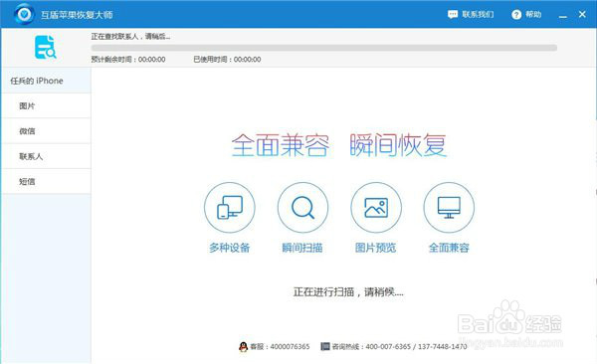Click the 客服 4000076365 number
Screen dimensions: 597x364
280,346
